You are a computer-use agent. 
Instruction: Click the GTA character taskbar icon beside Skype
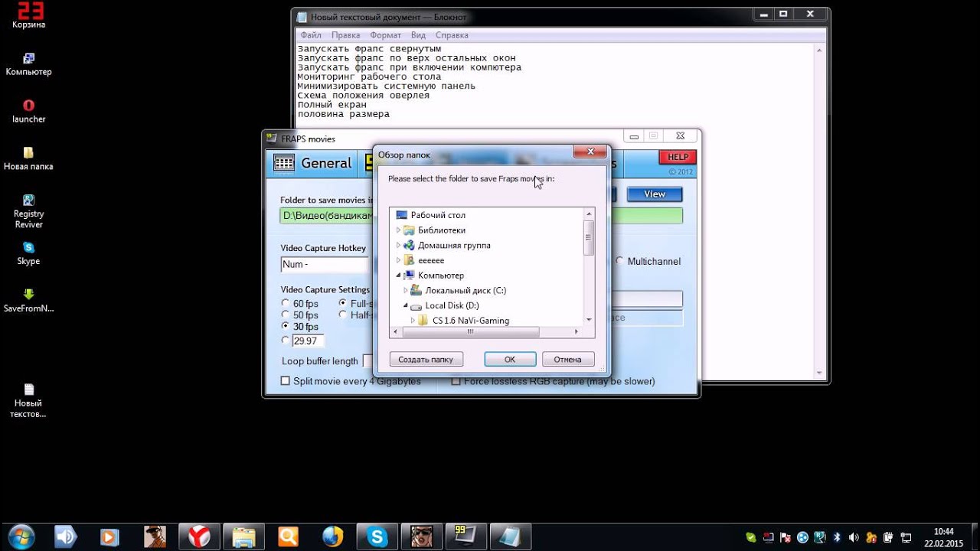[x=421, y=536]
